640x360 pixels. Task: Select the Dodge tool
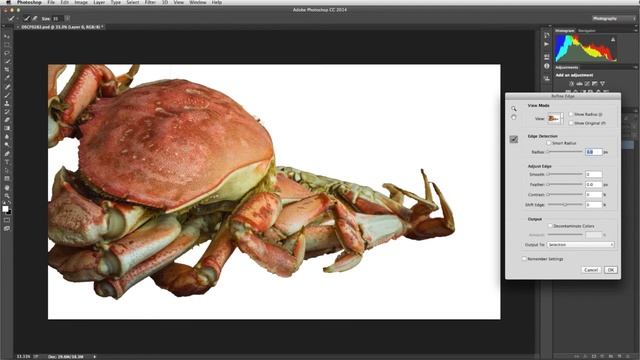pyautogui.click(x=7, y=145)
